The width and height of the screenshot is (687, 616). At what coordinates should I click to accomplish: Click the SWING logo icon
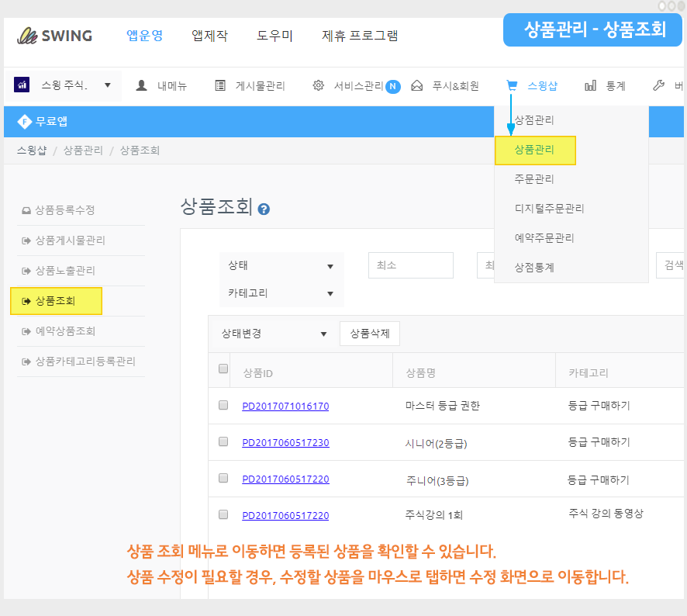coord(29,36)
